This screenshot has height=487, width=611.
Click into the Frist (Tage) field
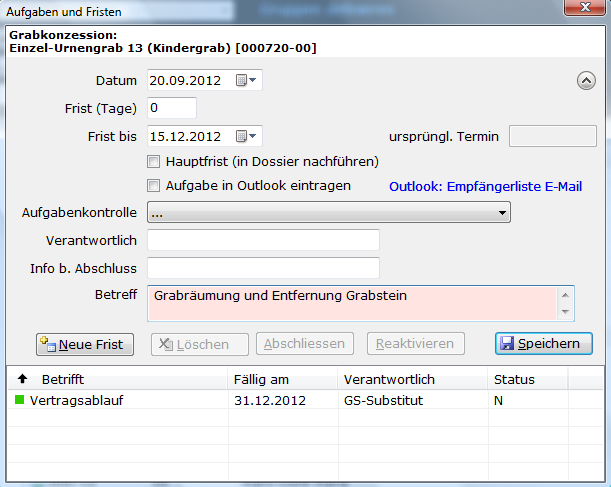(172, 108)
